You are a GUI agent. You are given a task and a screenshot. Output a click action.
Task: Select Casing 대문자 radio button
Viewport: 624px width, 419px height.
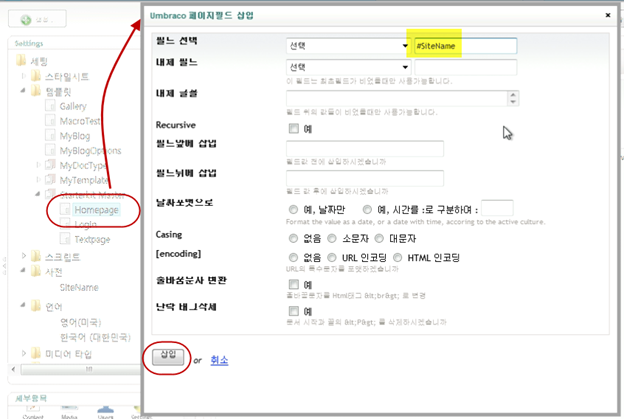[x=379, y=238]
